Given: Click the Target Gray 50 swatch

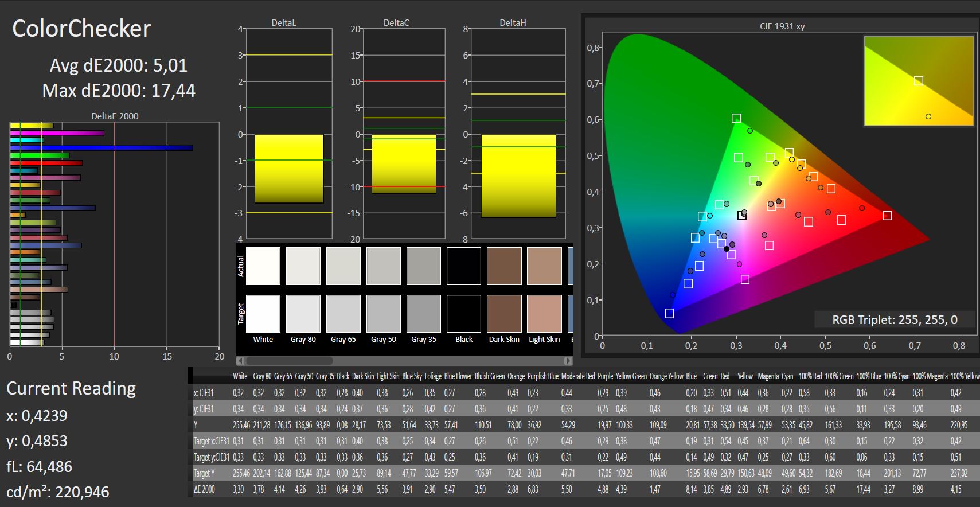Looking at the screenshot, I should [x=384, y=314].
